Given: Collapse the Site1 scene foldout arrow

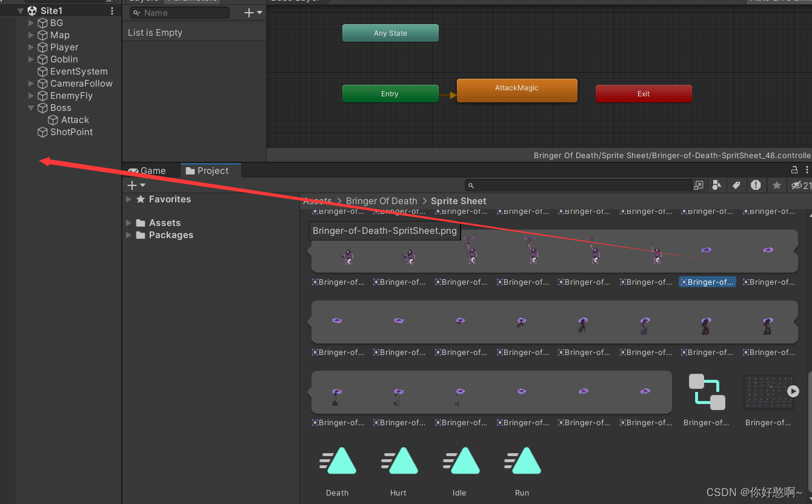Looking at the screenshot, I should [x=21, y=11].
